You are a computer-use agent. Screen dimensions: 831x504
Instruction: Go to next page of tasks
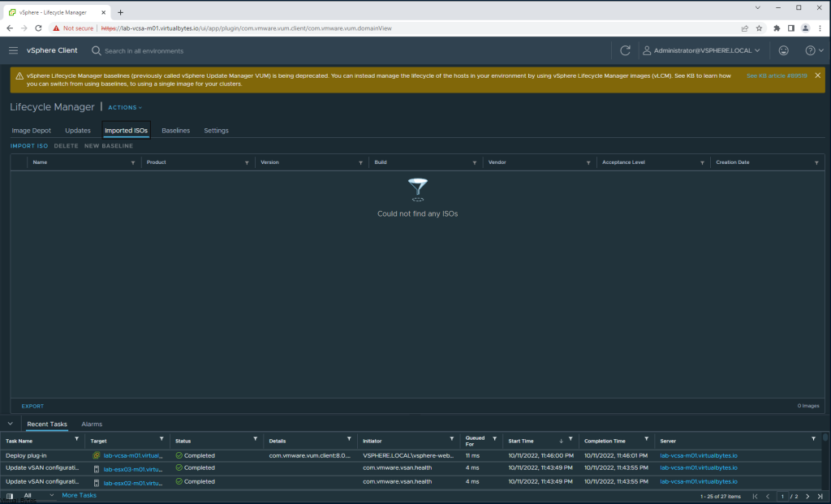(x=807, y=497)
